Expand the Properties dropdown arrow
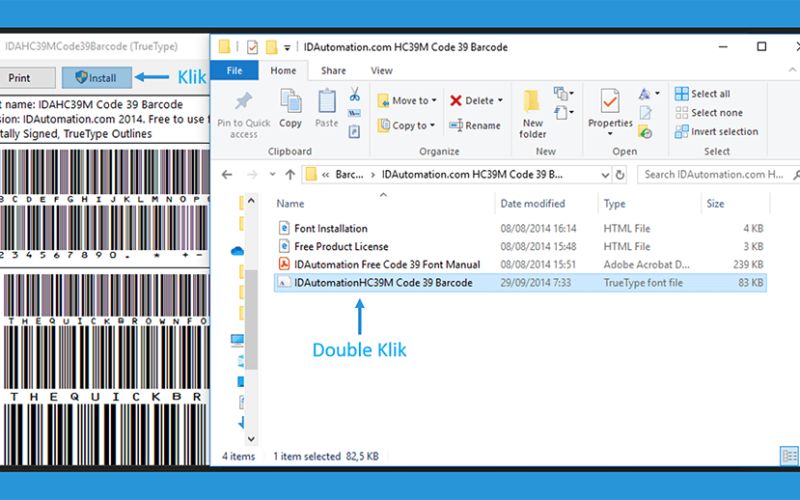The height and width of the screenshot is (500, 800). 610,134
